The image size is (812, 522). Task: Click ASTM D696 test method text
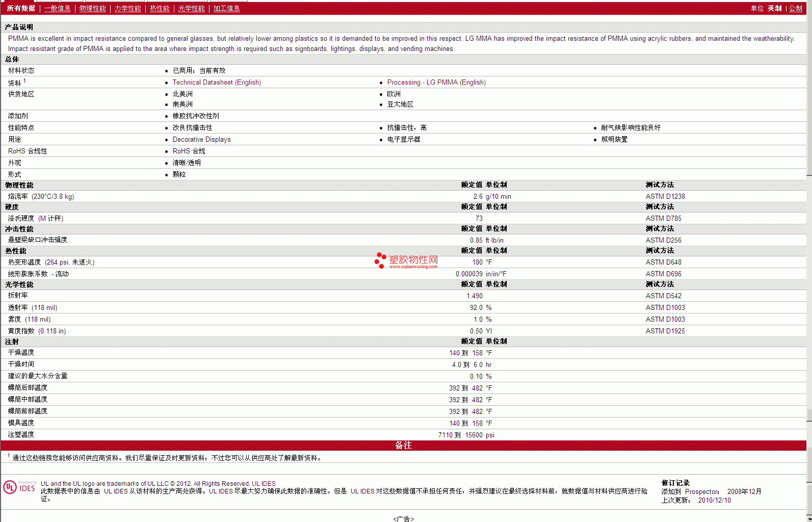click(663, 274)
